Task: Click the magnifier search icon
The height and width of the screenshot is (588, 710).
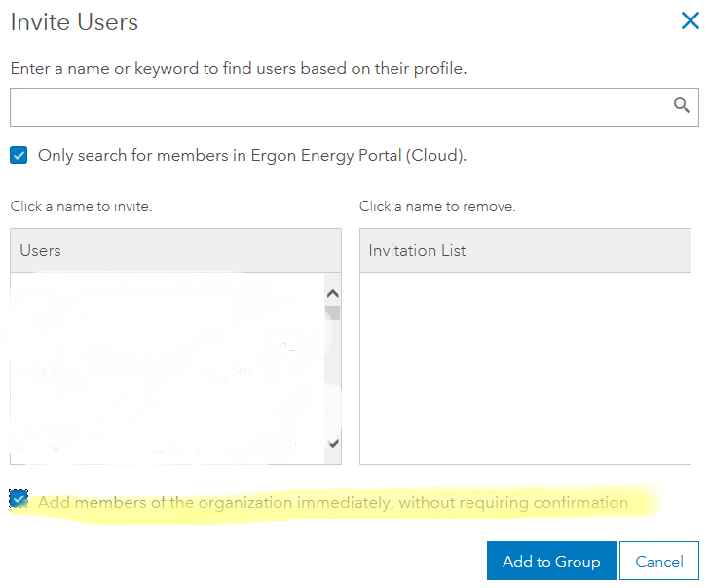Action: [x=682, y=105]
